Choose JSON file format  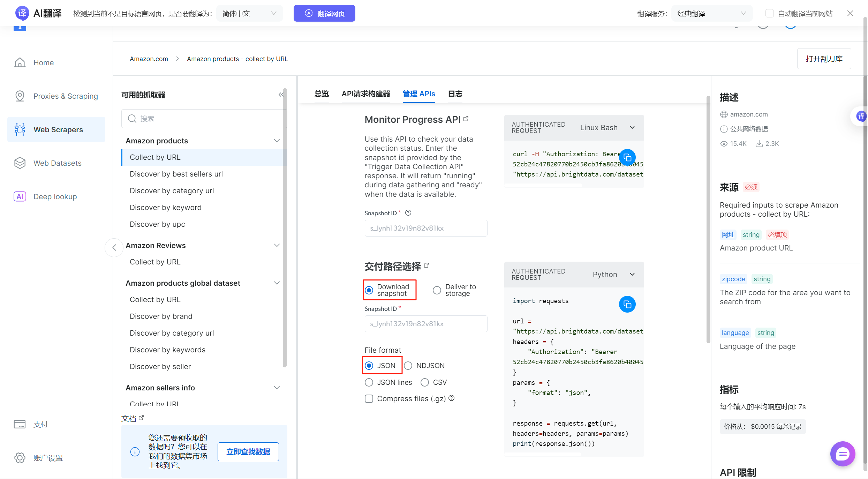[369, 365]
